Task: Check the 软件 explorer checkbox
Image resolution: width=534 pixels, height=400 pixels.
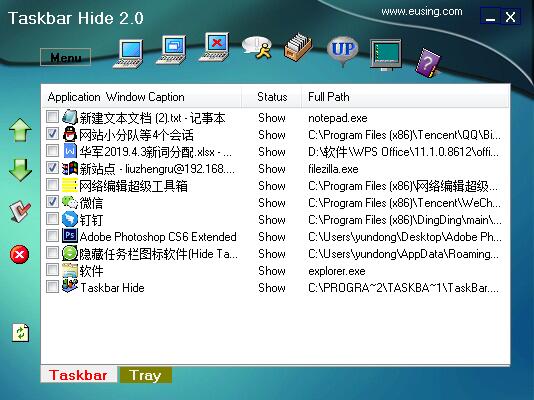Action: pos(52,270)
